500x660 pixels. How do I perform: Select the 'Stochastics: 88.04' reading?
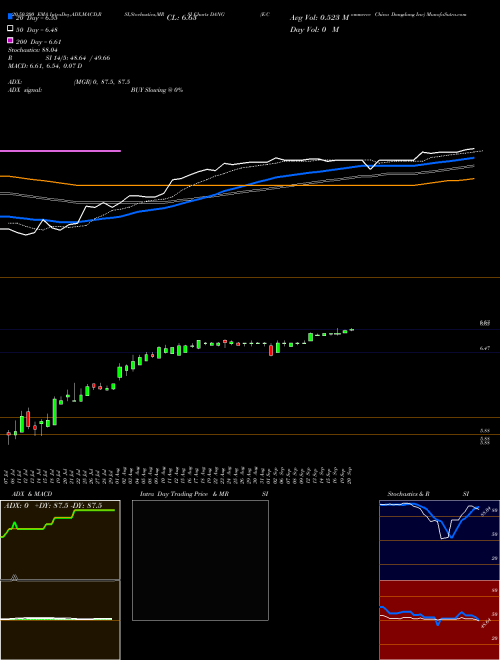32,50
